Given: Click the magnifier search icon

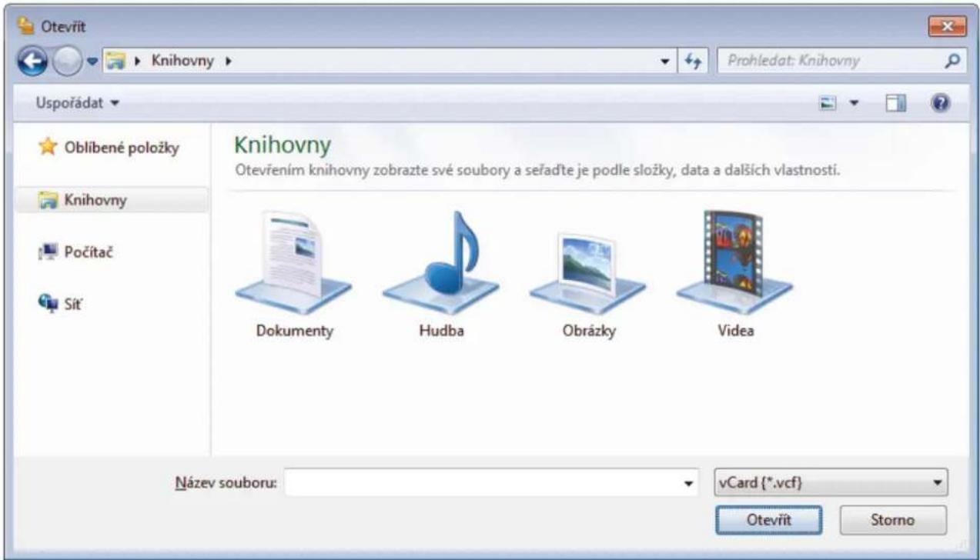Looking at the screenshot, I should [952, 61].
